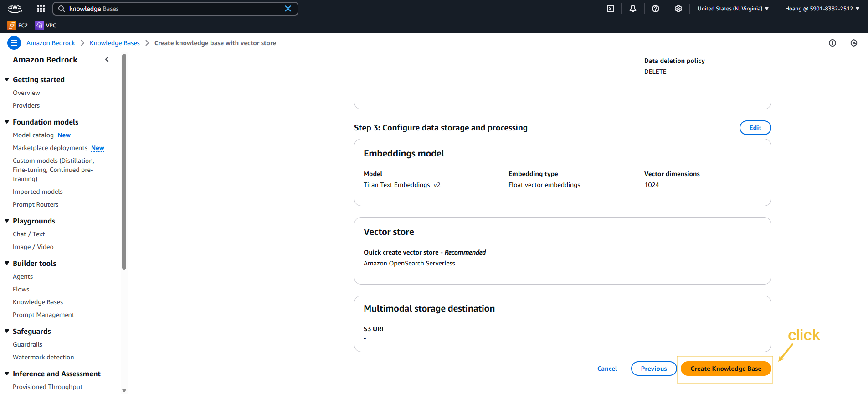Click the sidebar scrollbar
The width and height of the screenshot is (868, 400).
point(124,162)
